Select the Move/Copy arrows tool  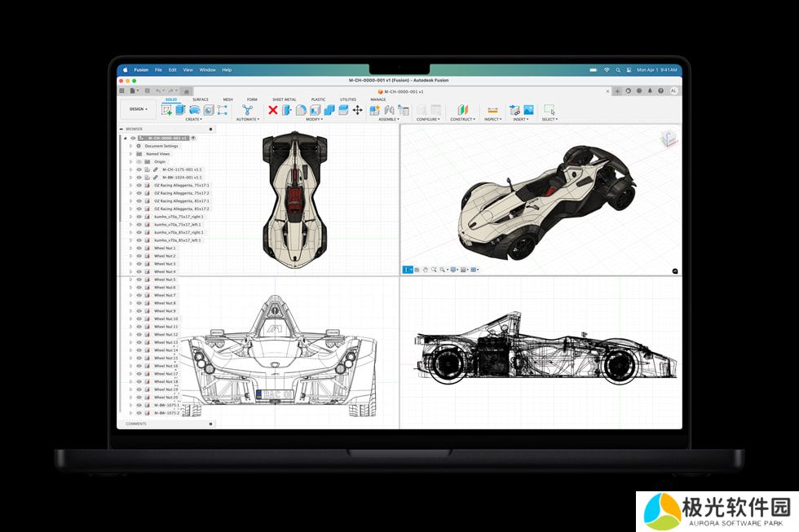click(x=357, y=110)
